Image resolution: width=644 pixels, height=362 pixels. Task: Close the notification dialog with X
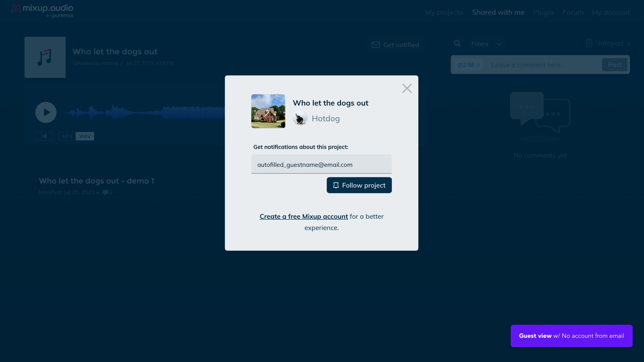click(x=407, y=88)
